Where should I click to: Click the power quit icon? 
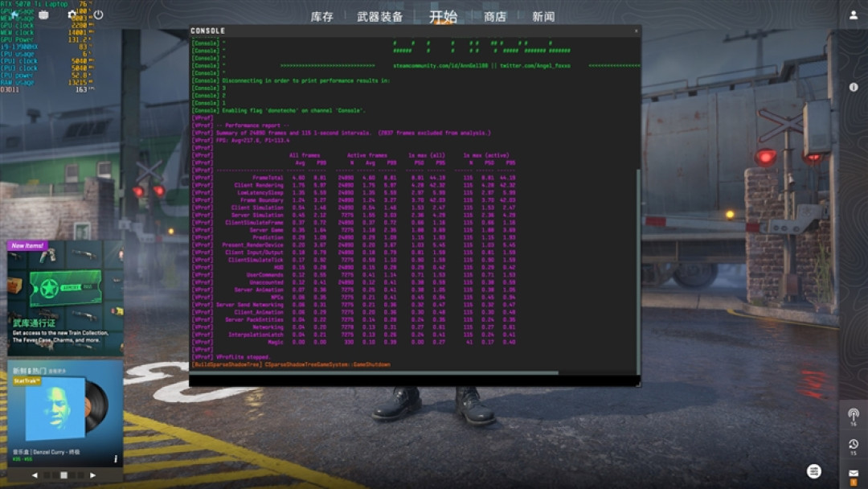(98, 15)
